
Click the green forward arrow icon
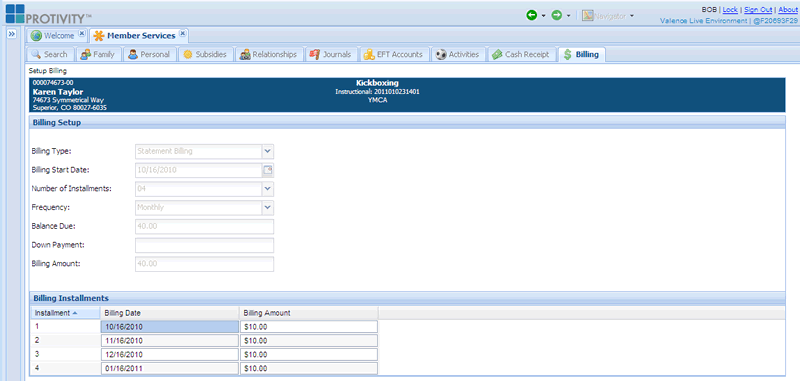(x=557, y=15)
